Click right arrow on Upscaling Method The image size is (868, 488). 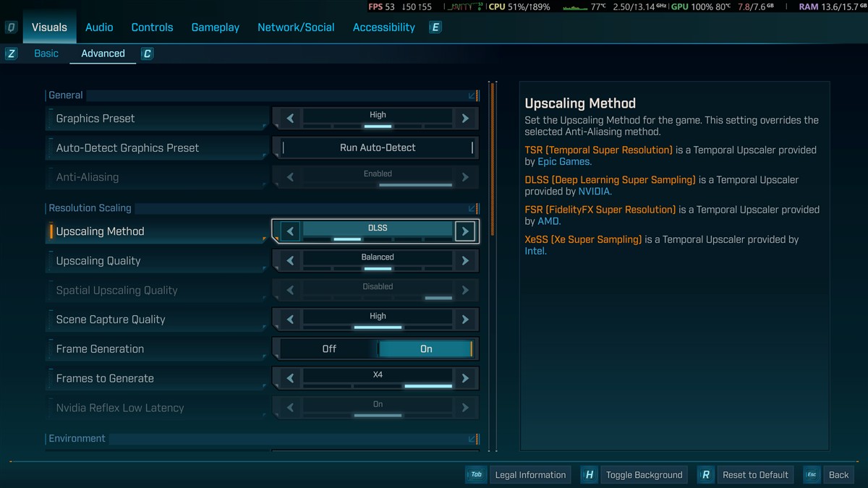[465, 231]
